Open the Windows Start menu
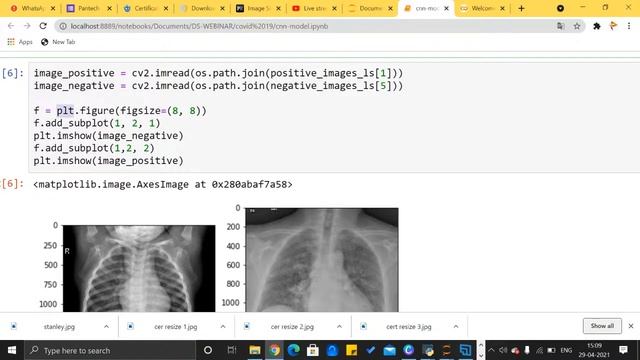This screenshot has height=360, width=640. coord(12,350)
